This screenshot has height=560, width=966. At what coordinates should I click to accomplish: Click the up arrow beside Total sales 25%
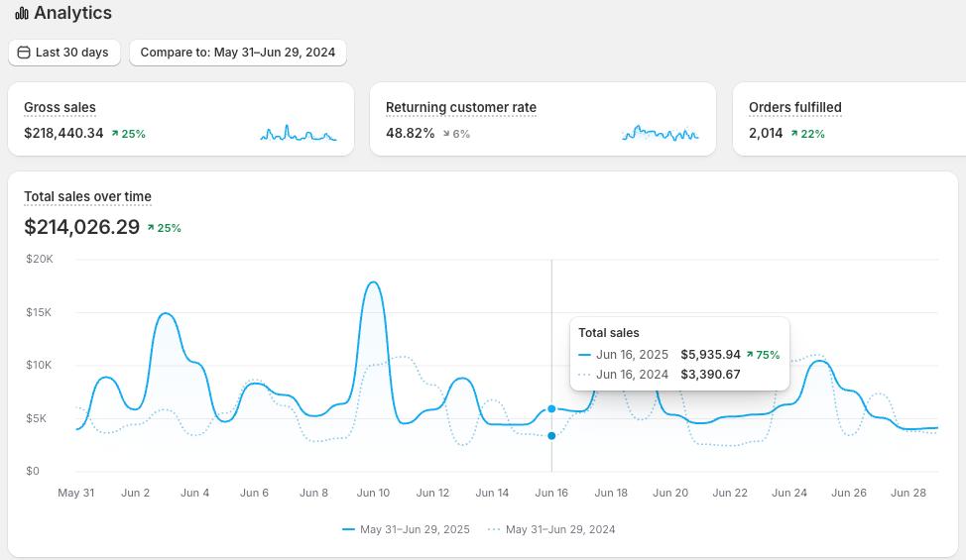[151, 228]
